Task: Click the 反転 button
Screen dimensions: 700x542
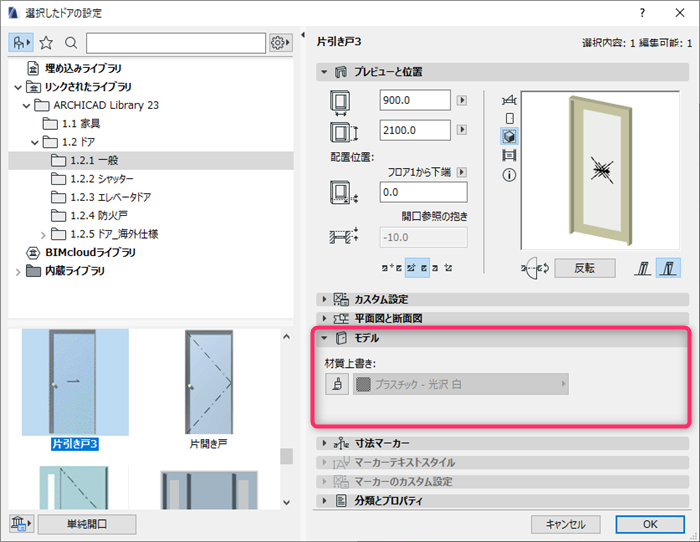Action: pyautogui.click(x=584, y=268)
